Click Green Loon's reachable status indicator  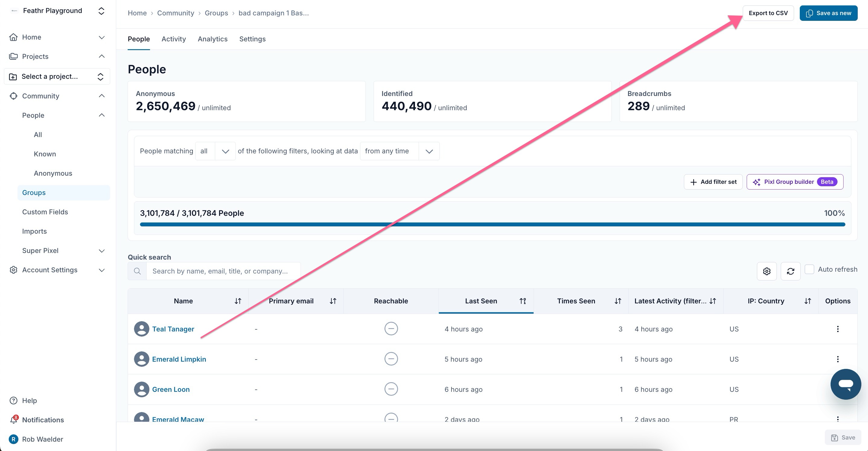[391, 389]
